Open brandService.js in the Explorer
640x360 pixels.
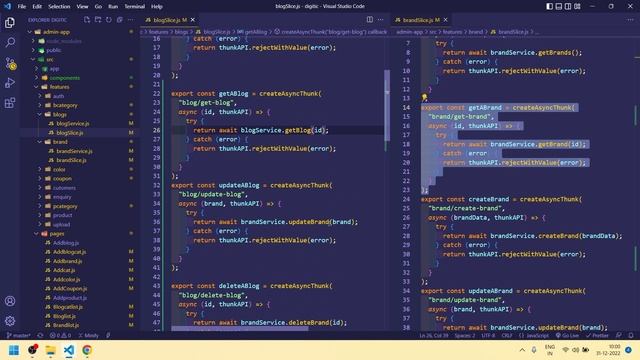74,151
